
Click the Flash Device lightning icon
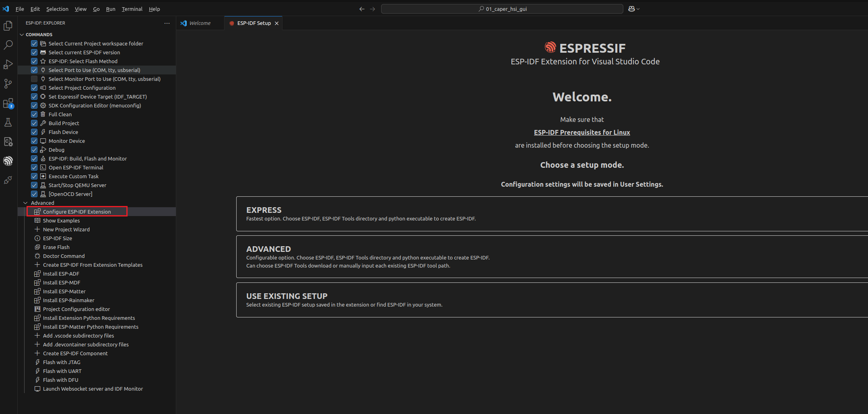pyautogui.click(x=43, y=132)
